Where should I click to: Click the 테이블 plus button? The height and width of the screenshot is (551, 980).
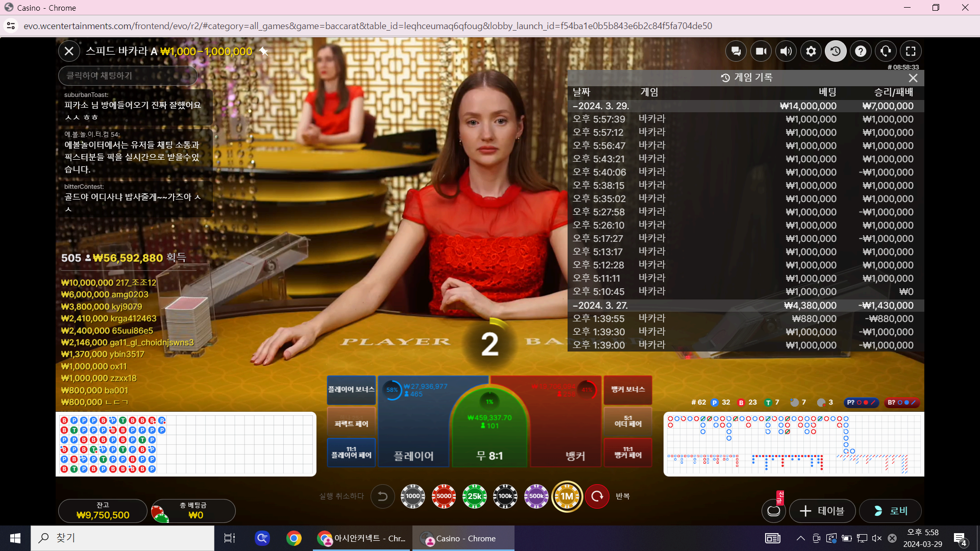tap(822, 511)
